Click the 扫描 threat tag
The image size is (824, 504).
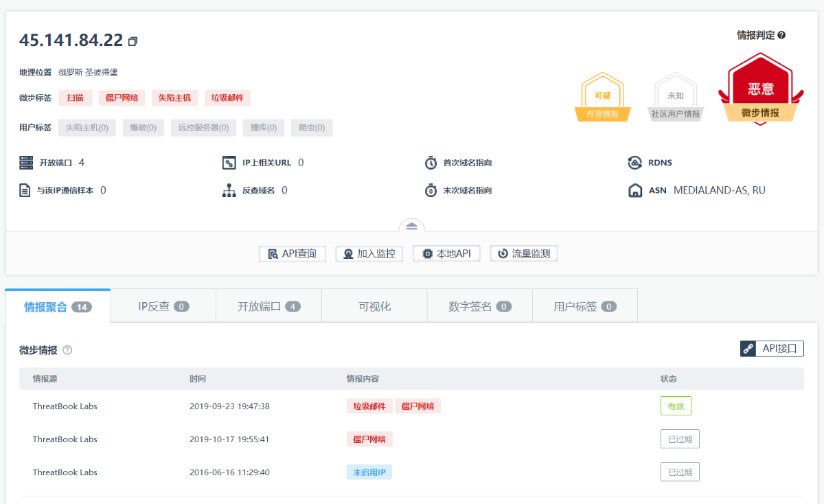click(76, 98)
